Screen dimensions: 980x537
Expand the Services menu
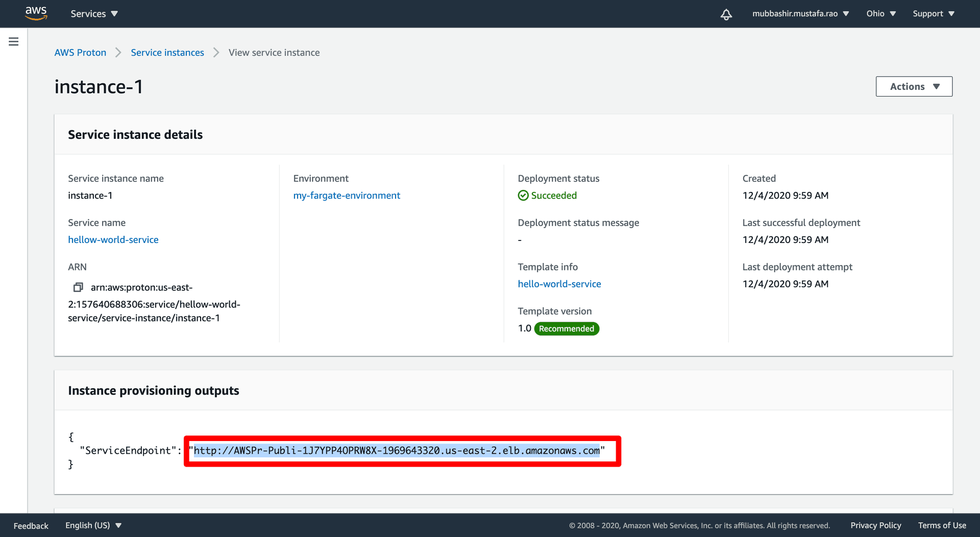pyautogui.click(x=94, y=14)
